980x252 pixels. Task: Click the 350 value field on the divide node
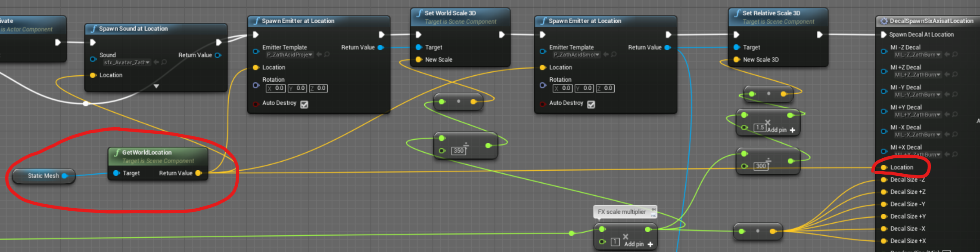(459, 151)
